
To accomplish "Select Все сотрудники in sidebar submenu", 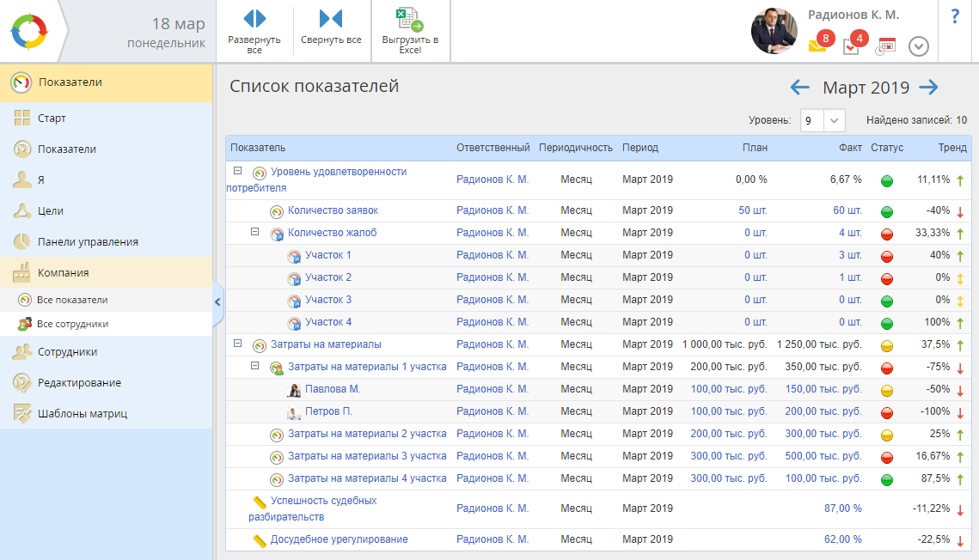I will [x=72, y=324].
